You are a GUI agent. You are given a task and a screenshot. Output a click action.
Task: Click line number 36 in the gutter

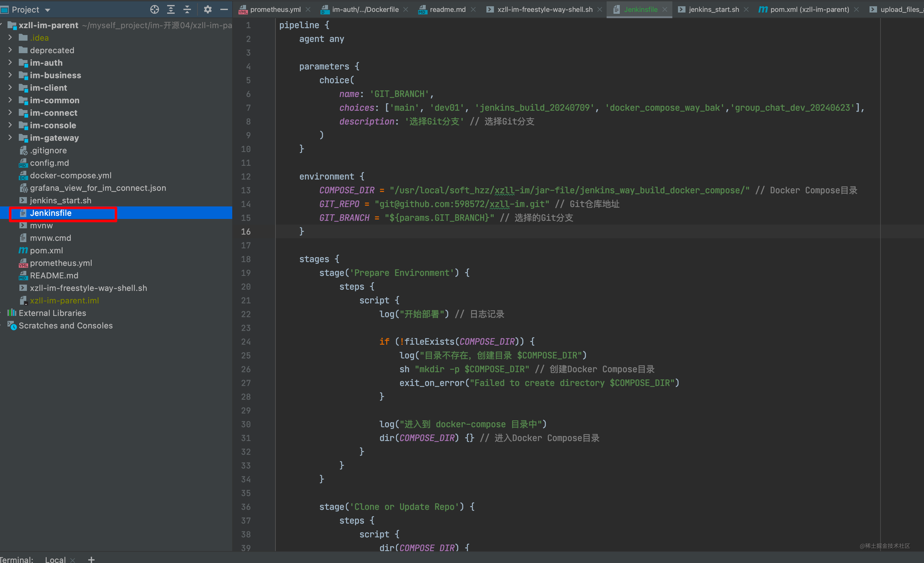tap(246, 507)
